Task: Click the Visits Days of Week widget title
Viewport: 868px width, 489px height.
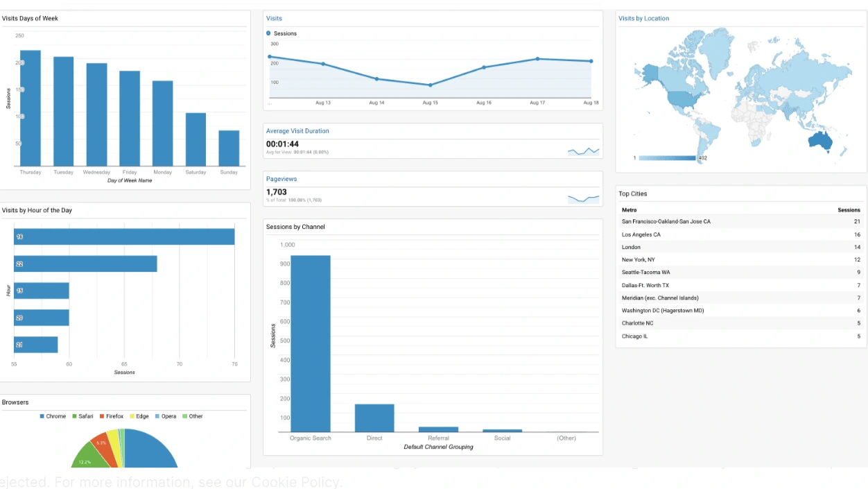Action: 30,19
